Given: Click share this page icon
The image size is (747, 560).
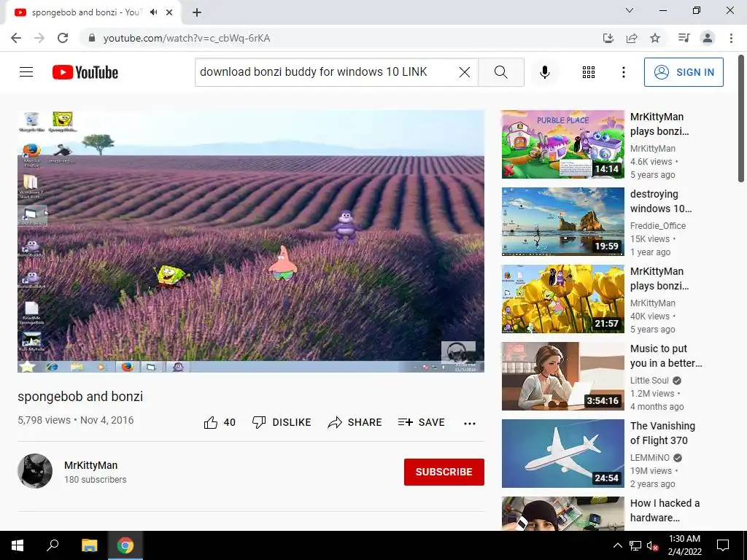Looking at the screenshot, I should point(632,38).
